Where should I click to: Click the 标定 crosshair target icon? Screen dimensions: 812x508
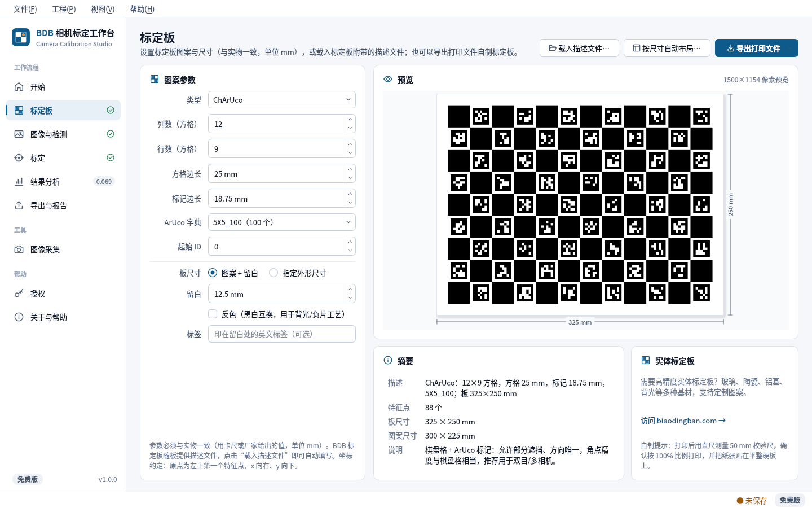(19, 158)
